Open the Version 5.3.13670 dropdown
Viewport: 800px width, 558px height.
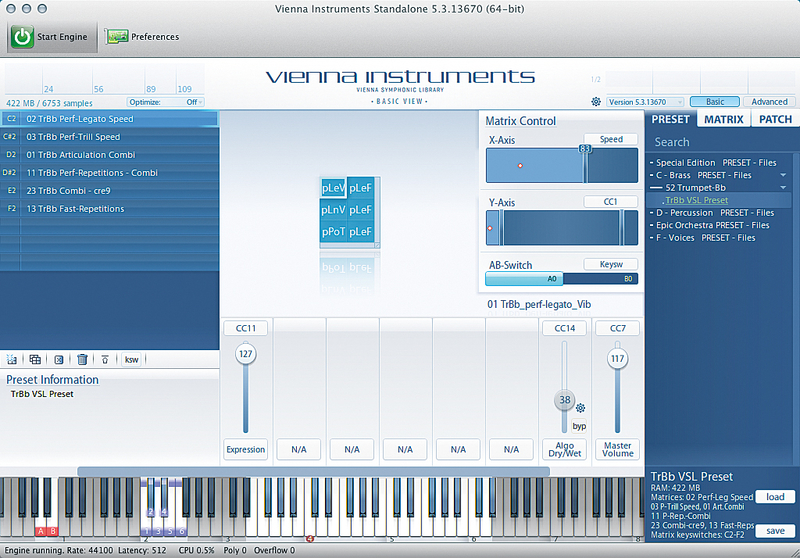click(x=645, y=102)
